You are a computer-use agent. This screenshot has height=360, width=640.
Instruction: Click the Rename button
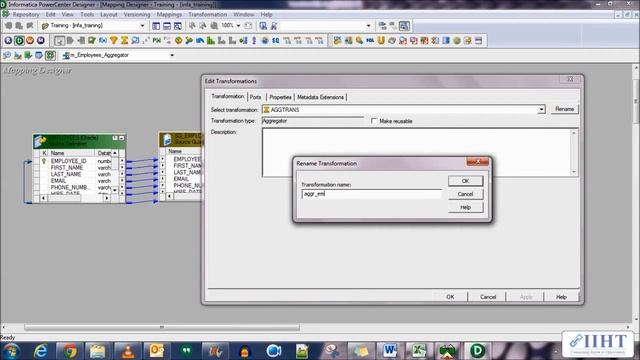564,109
